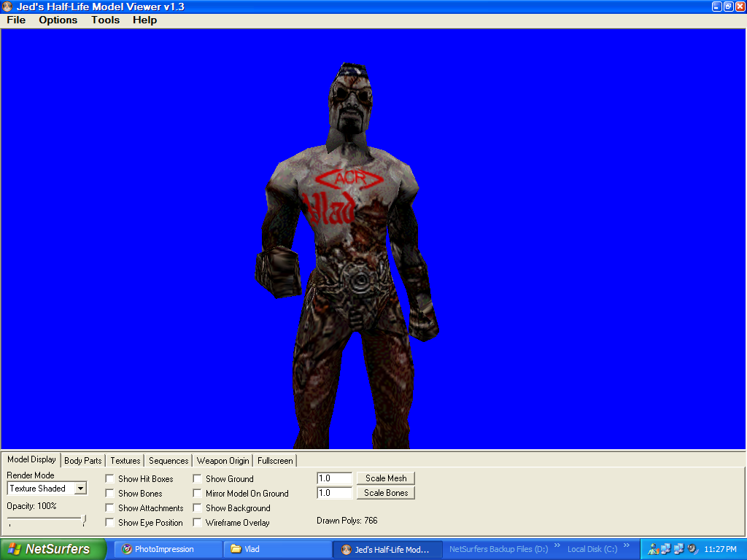The height and width of the screenshot is (560, 747).
Task: Open the File menu
Action: tap(16, 20)
